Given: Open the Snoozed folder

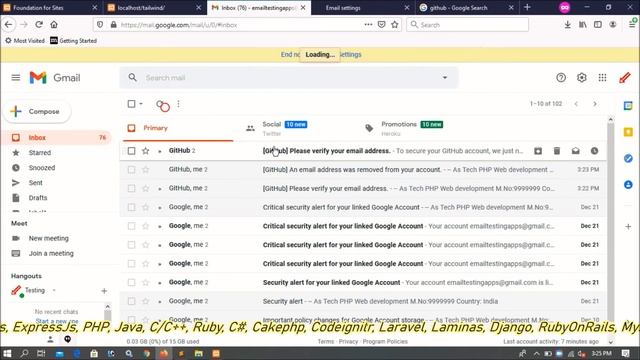Looking at the screenshot, I should pos(42,168).
